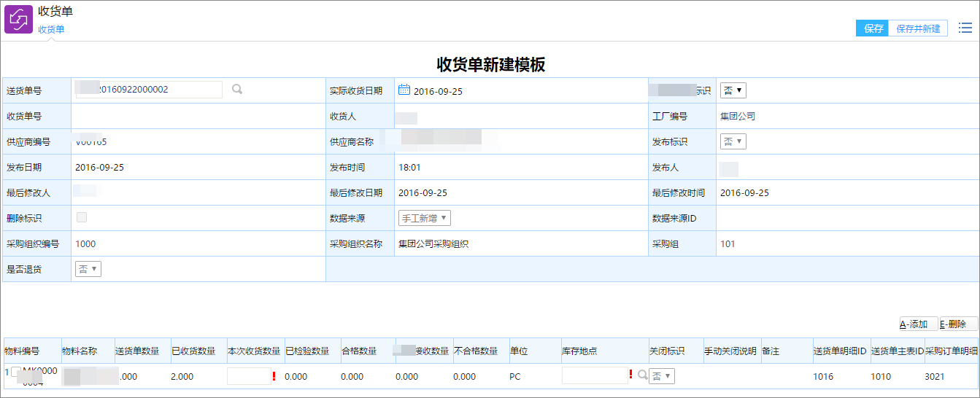Screen dimensions: 980x398
Task: Click the 物料编号 column header
Action: tap(22, 351)
